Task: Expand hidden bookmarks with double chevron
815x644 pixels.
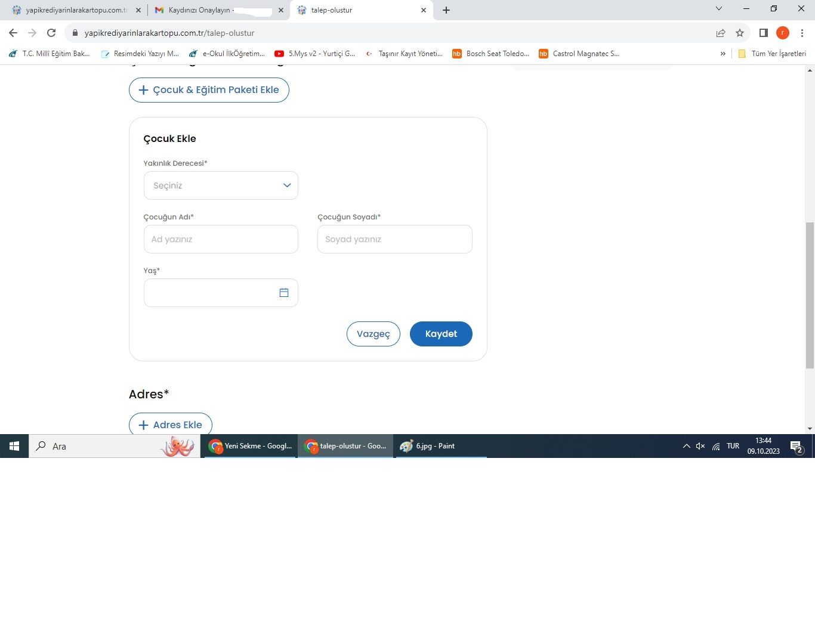Action: click(723, 54)
